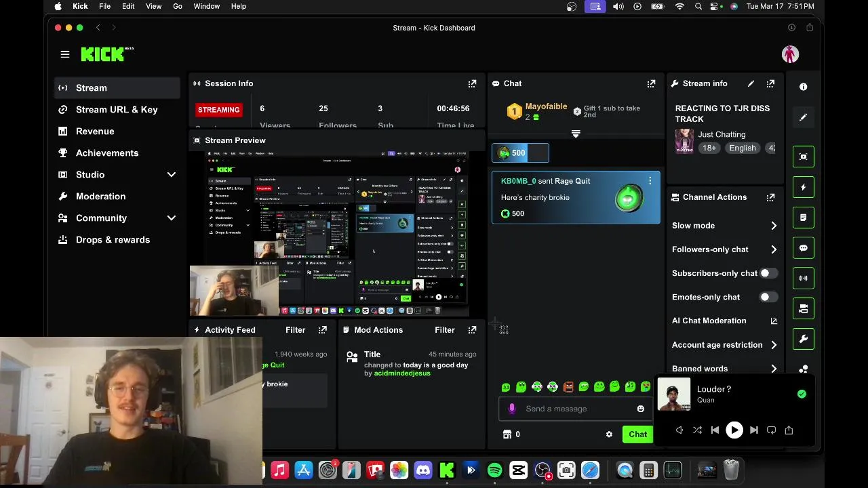Toggle the wrench widget icon in sidebar
The image size is (868, 488).
coord(803,339)
